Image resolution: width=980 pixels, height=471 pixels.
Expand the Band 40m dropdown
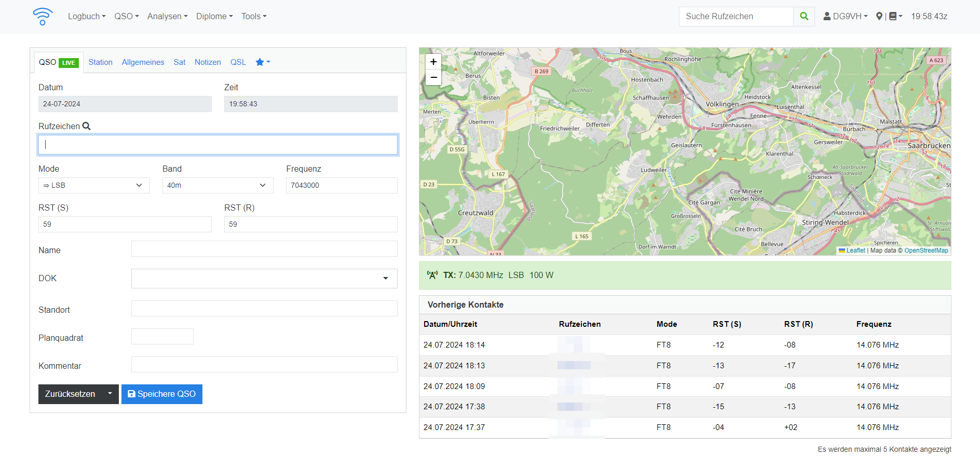217,185
